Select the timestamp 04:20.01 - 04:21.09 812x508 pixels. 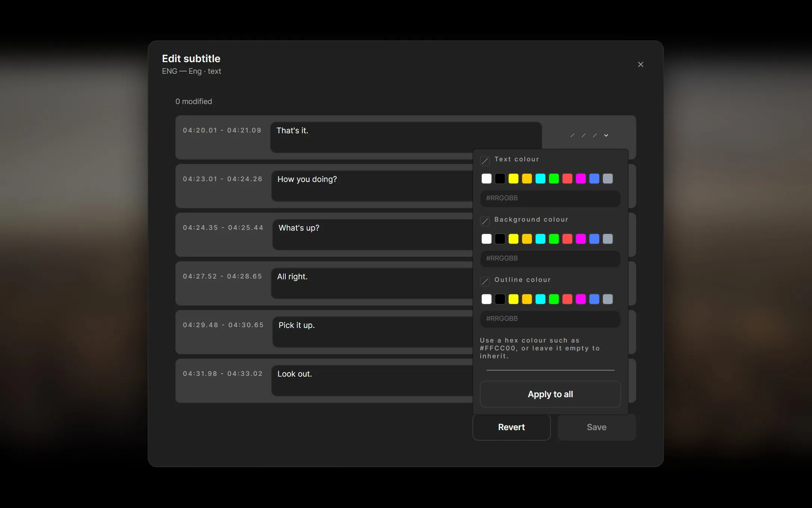click(x=222, y=130)
